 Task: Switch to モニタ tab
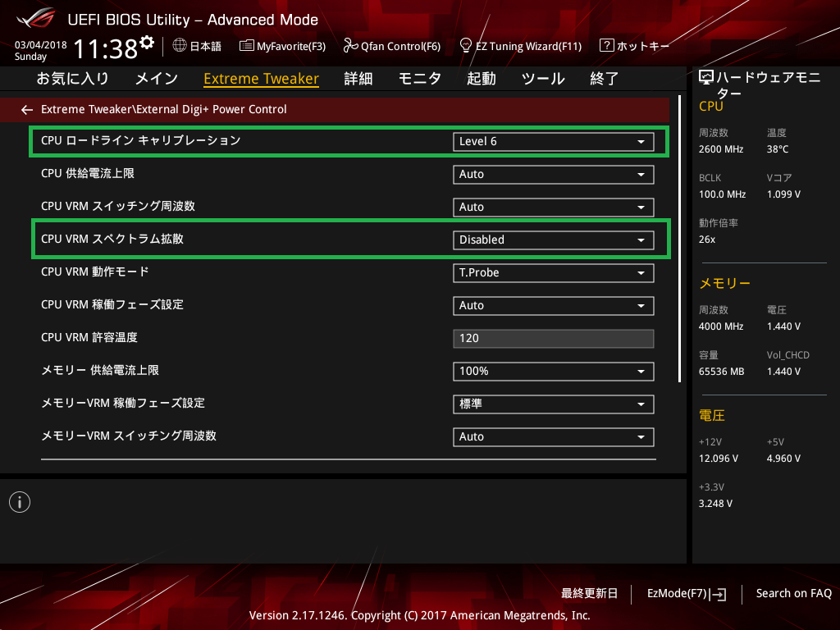coord(420,79)
